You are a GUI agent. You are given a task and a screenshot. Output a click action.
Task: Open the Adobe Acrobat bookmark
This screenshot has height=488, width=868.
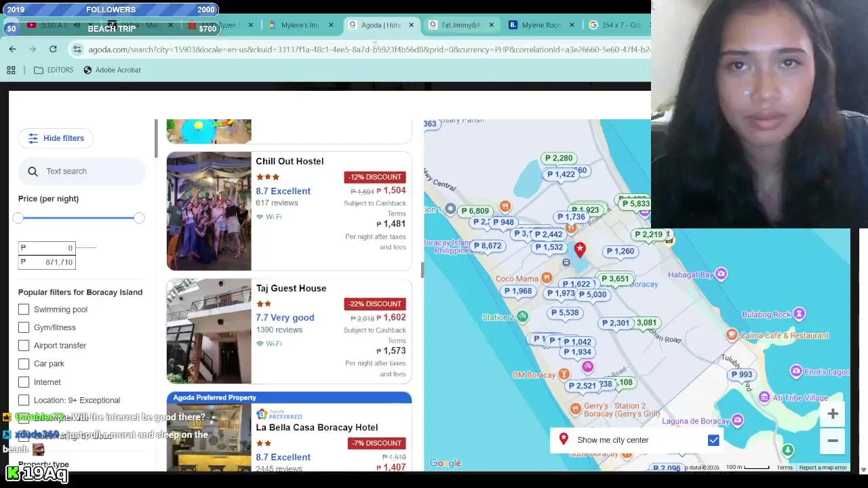[x=112, y=70]
